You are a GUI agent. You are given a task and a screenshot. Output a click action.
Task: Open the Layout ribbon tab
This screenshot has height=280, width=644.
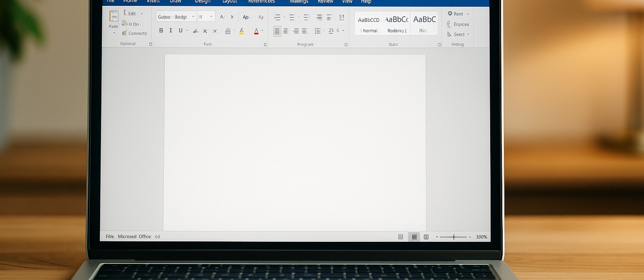point(230,2)
